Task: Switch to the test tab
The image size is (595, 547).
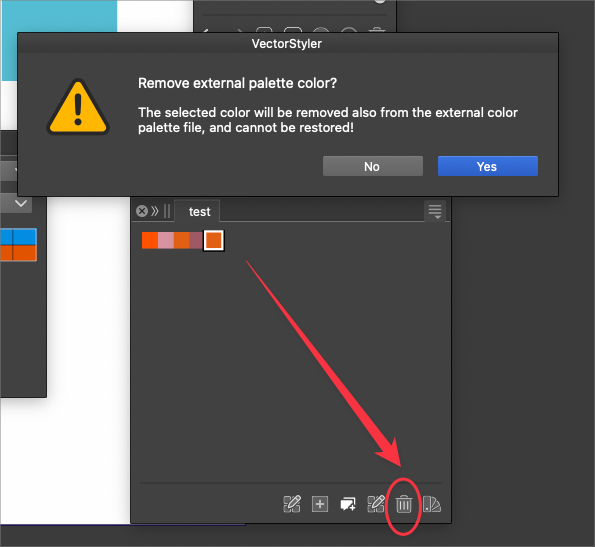Action: tap(199, 212)
